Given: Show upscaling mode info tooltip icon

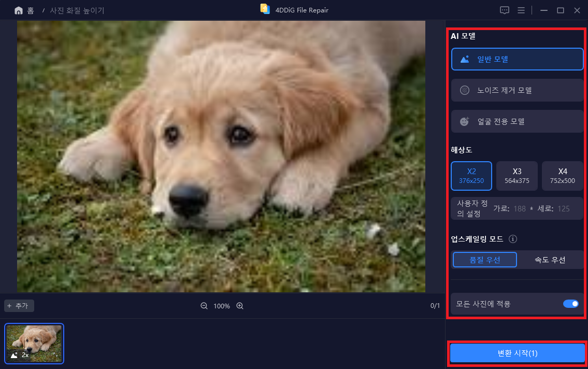Looking at the screenshot, I should coord(513,239).
